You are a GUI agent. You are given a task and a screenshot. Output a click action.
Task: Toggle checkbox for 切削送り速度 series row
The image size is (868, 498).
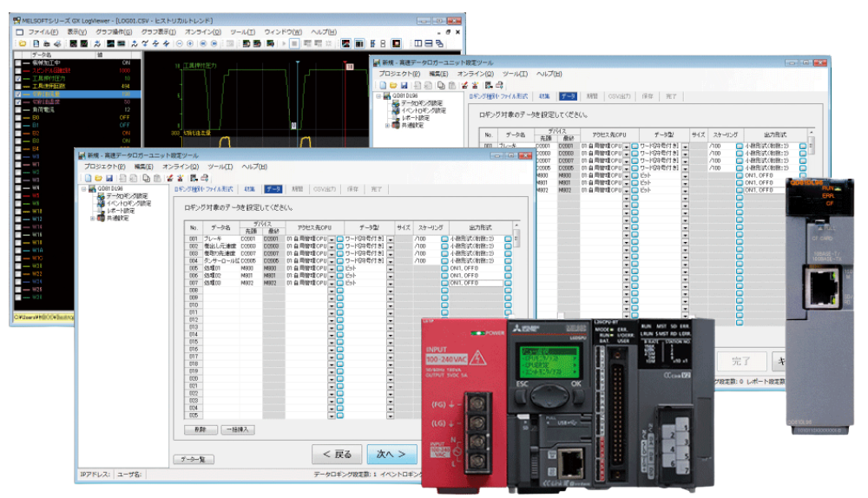(x=19, y=102)
